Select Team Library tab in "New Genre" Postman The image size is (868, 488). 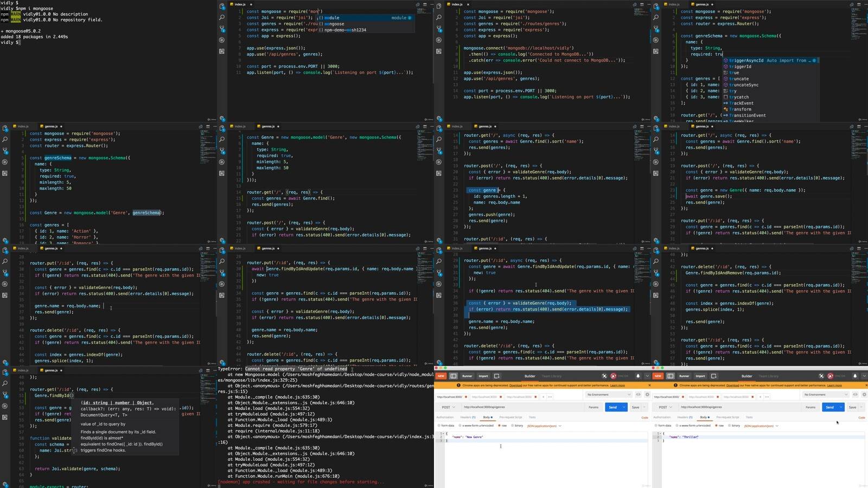[552, 376]
